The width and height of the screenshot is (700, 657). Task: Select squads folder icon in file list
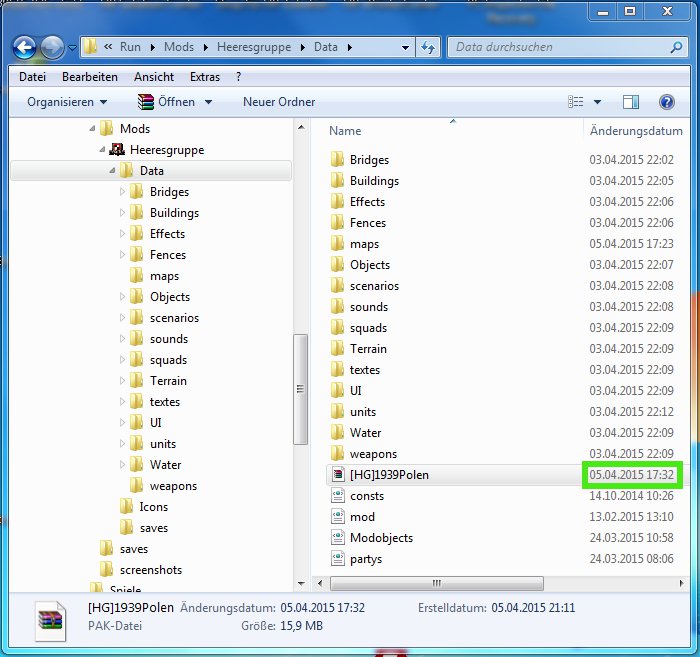point(338,327)
